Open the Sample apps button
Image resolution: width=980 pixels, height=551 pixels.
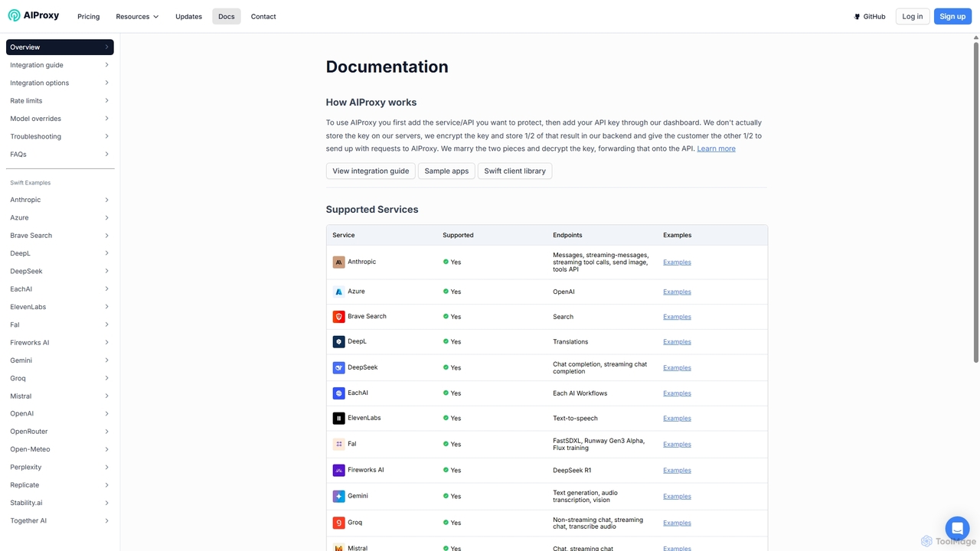(446, 171)
